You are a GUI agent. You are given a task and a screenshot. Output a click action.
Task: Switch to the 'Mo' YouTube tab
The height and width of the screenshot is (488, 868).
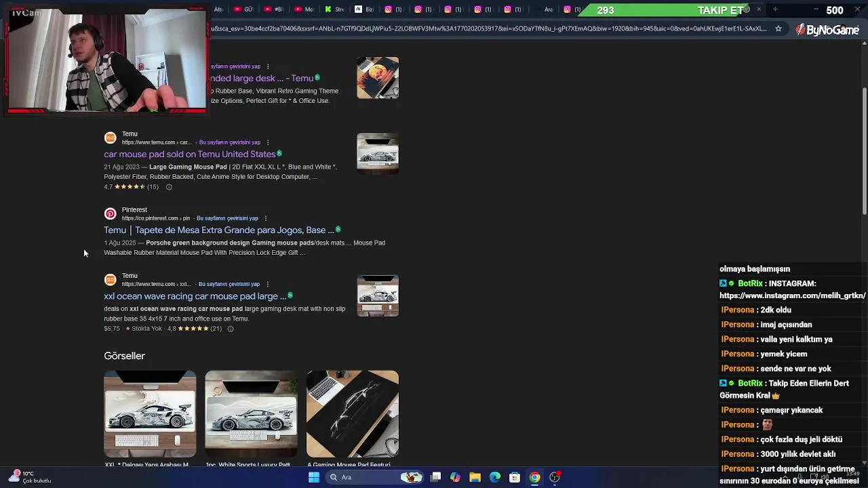[304, 9]
